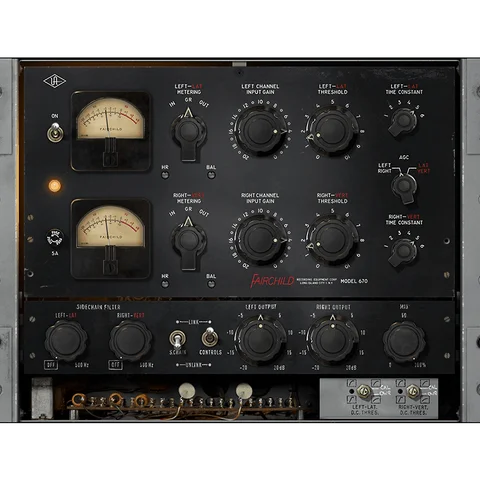Screen dimensions: 480x480
Task: Click the LINK label above the switches
Action: click(x=193, y=322)
